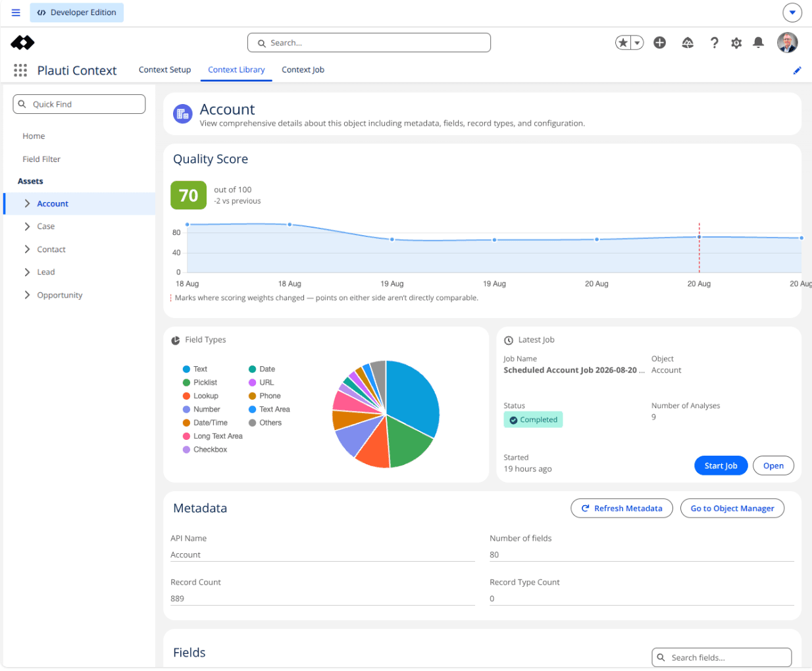This screenshot has height=671, width=812.
Task: Select Account in Assets tree
Action: (53, 204)
